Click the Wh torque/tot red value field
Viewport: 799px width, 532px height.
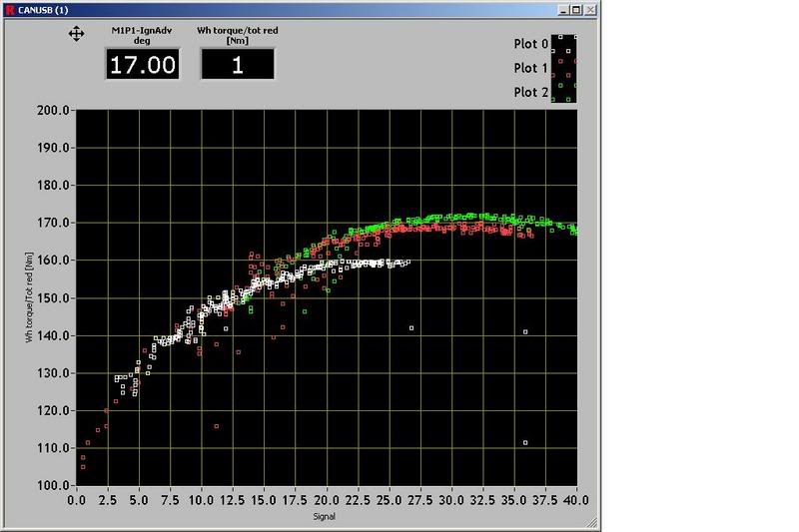pos(237,66)
